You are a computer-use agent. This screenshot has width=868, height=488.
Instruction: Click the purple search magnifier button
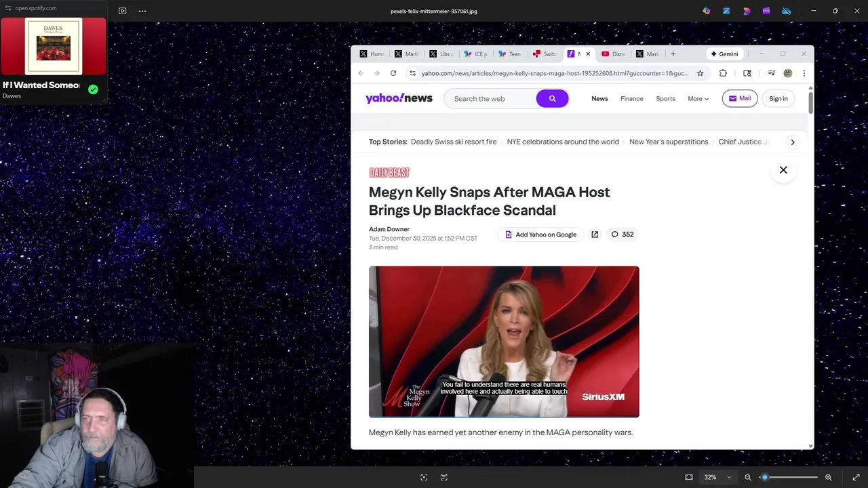click(552, 99)
